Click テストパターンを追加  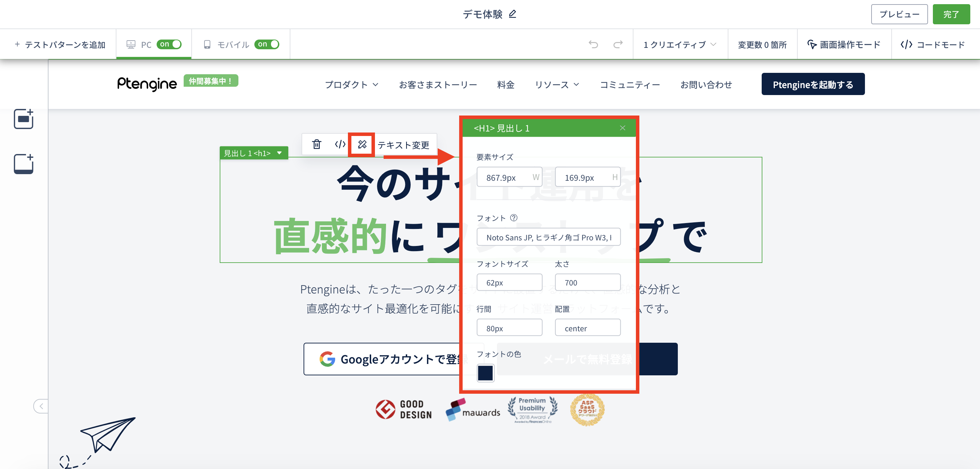coord(60,44)
